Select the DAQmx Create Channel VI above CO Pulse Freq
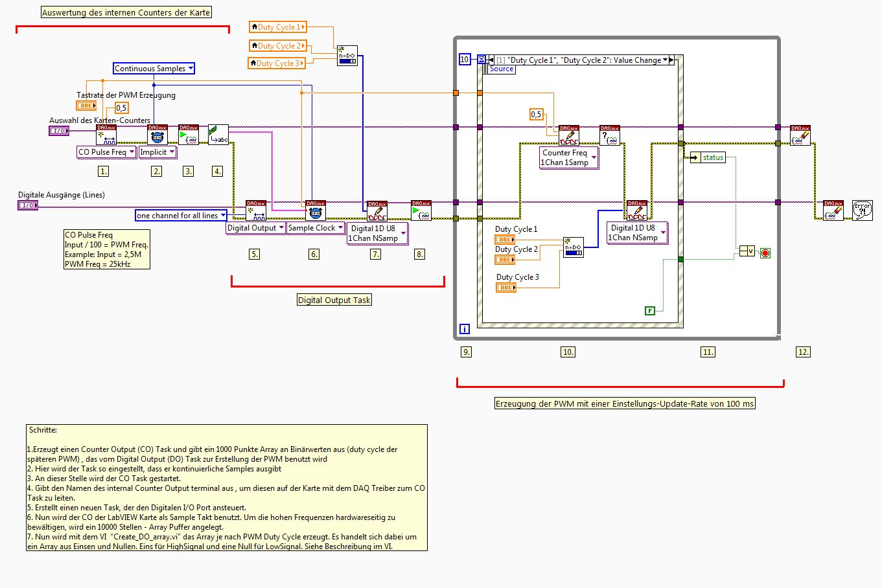Image resolution: width=882 pixels, height=588 pixels. (106, 135)
